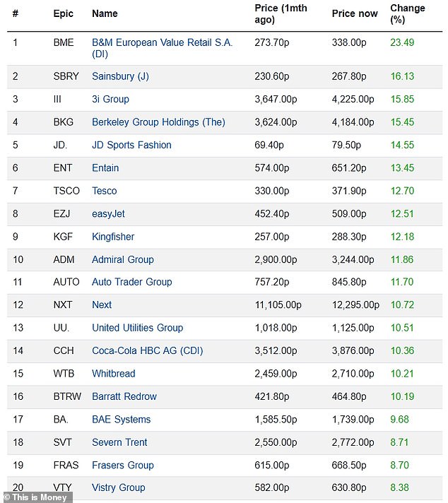Select the AUTO epic code
The width and height of the screenshot is (448, 503).
[66, 282]
